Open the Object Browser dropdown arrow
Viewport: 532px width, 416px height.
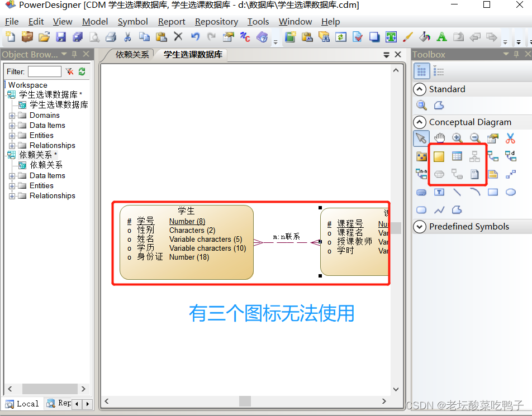[x=64, y=54]
